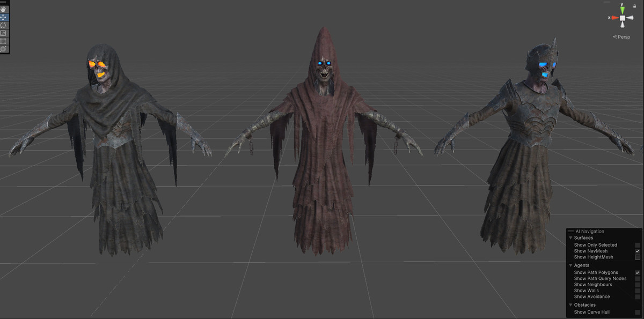Disable Show Path Polygons checkbox

pyautogui.click(x=638, y=273)
